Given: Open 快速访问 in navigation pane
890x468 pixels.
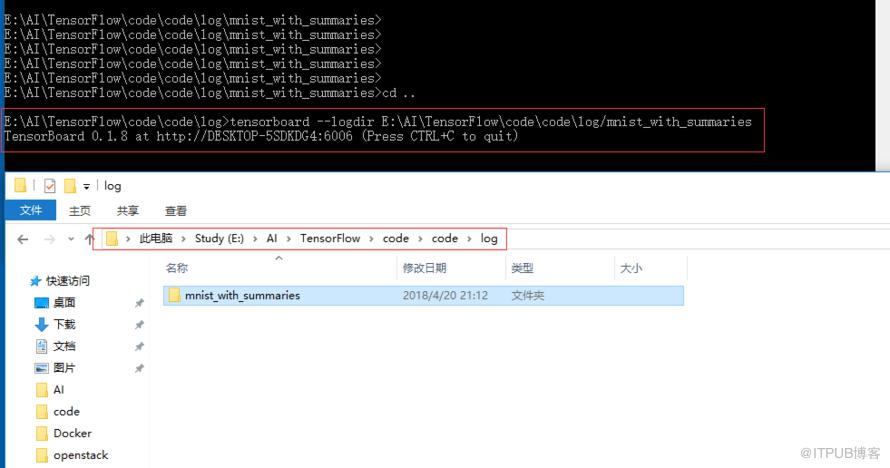Looking at the screenshot, I should point(68,281).
